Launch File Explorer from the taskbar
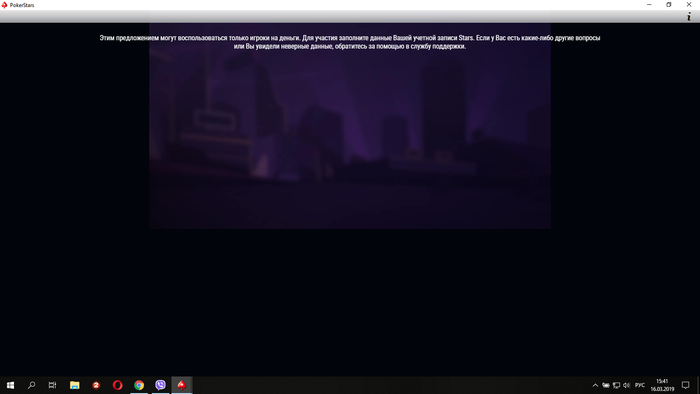The image size is (700, 394). 75,385
